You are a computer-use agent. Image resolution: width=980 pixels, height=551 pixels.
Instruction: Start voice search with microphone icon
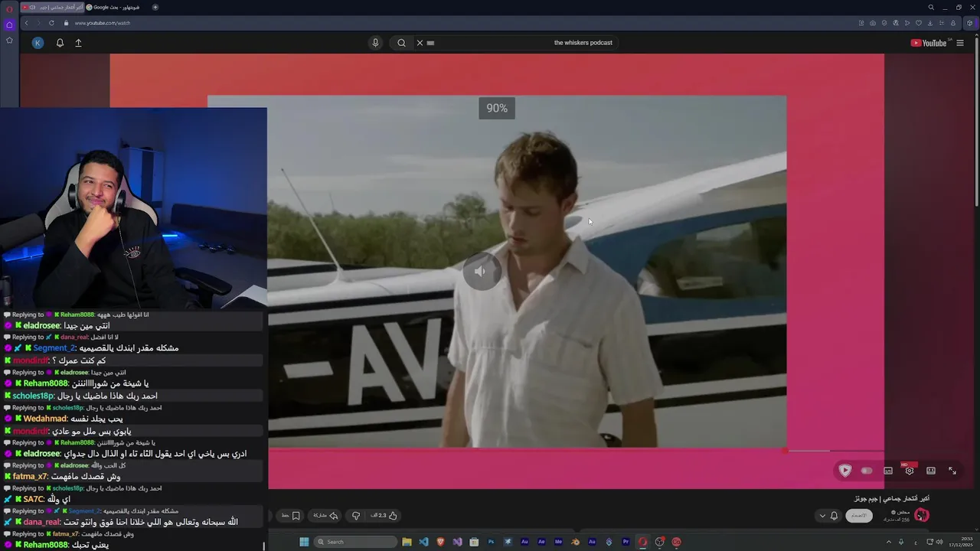[375, 43]
